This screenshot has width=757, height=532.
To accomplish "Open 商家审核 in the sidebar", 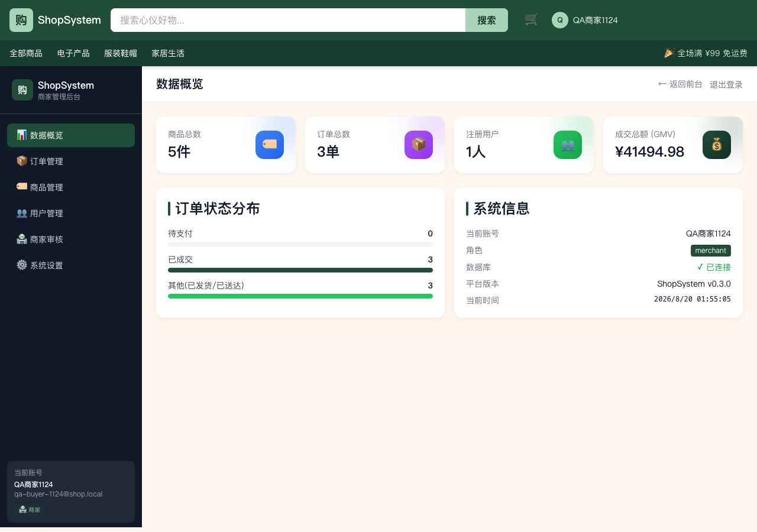I will (x=71, y=239).
